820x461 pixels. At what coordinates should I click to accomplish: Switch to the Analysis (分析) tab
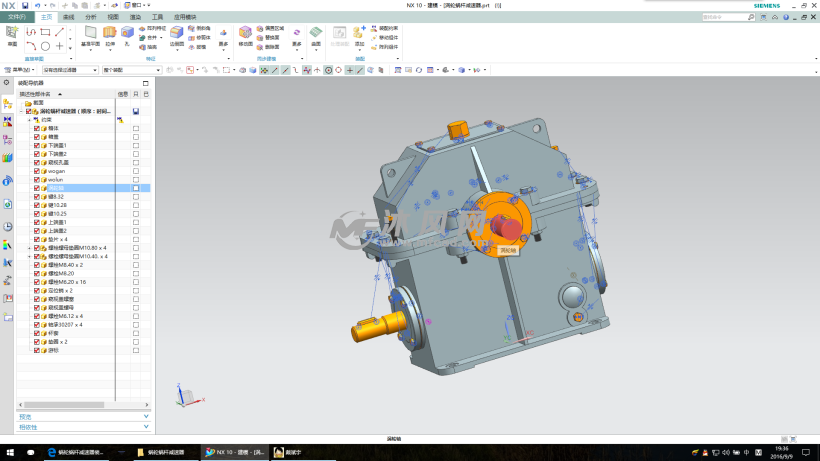(91, 17)
